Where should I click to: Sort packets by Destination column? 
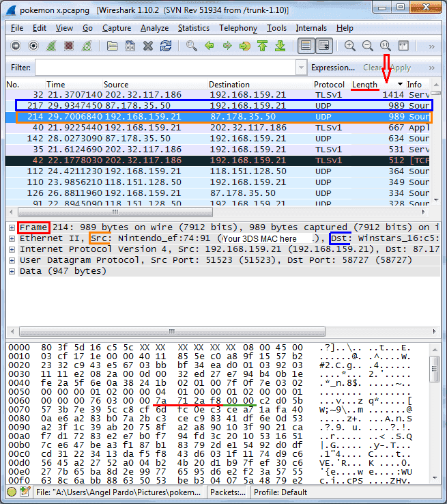click(x=260, y=85)
